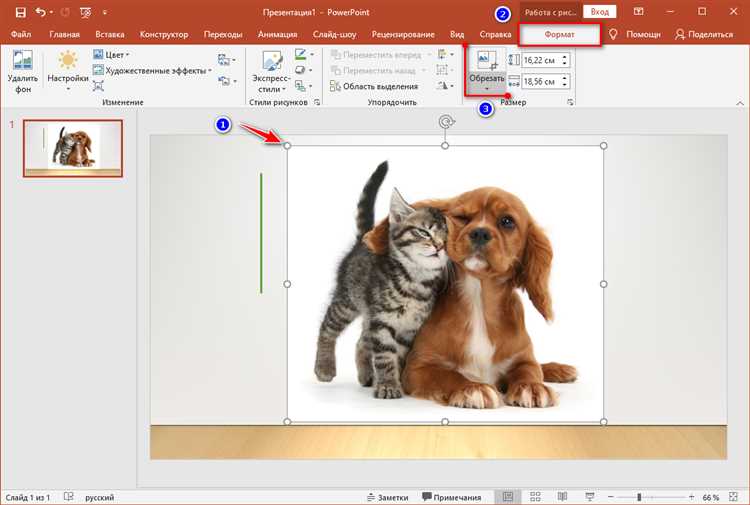Click the zoom slider in status bar
Image resolution: width=750 pixels, height=505 pixels.
[640, 497]
